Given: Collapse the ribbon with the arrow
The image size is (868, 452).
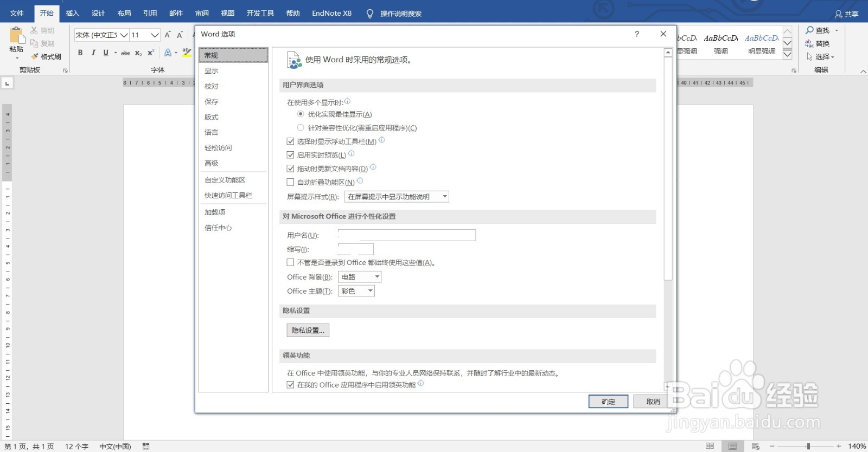Looking at the screenshot, I should pos(863,71).
